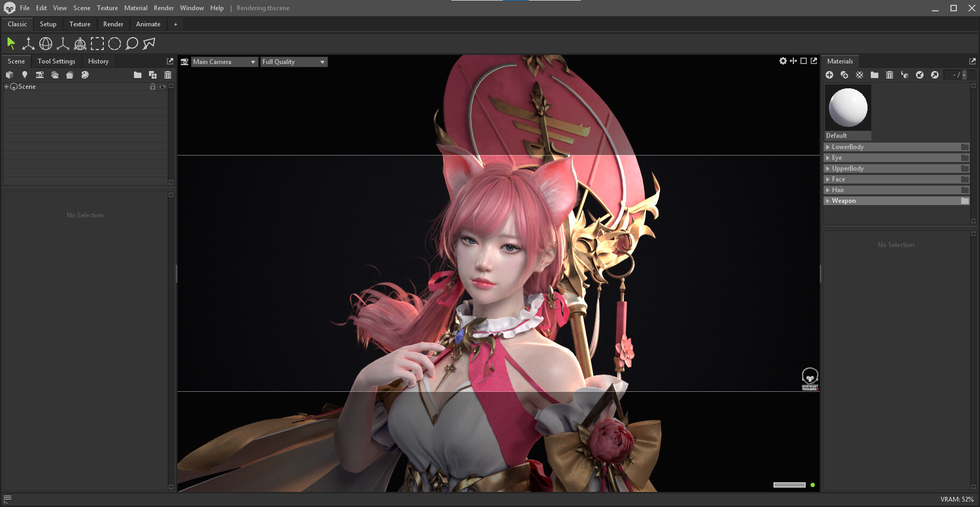Viewport: 980px width, 507px height.
Task: Import a material with down-left arrow
Action: coord(920,75)
